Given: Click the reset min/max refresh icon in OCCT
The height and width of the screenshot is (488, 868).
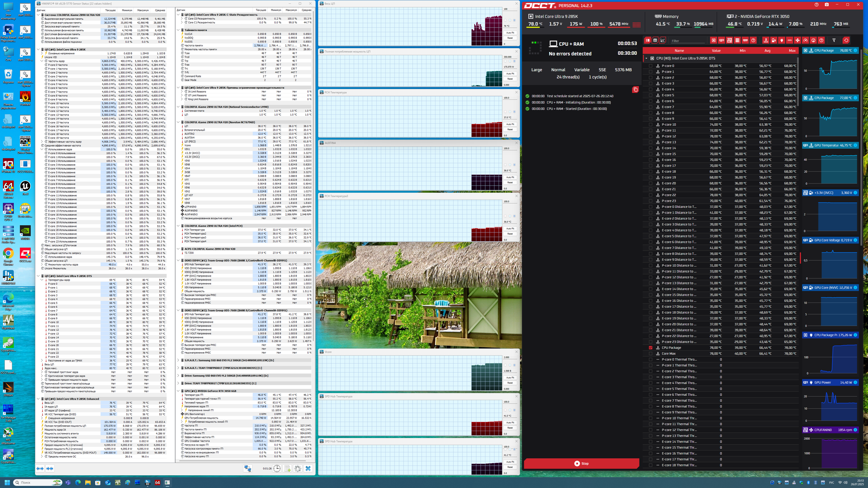Looking at the screenshot, I should [x=846, y=40].
